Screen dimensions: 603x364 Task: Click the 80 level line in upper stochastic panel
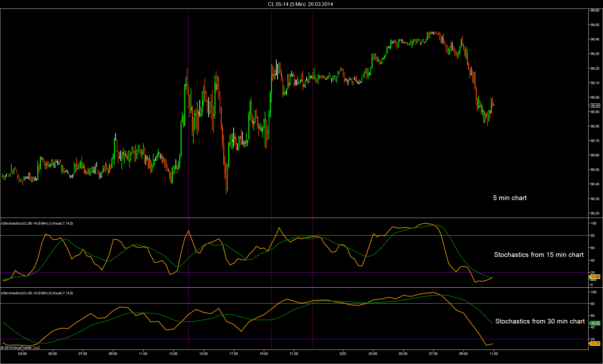[294, 235]
